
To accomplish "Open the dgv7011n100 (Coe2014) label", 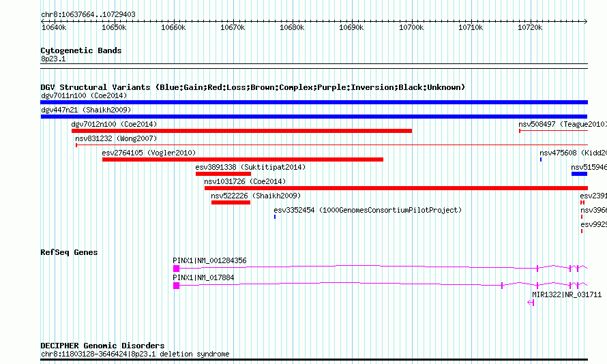I will (x=84, y=95).
